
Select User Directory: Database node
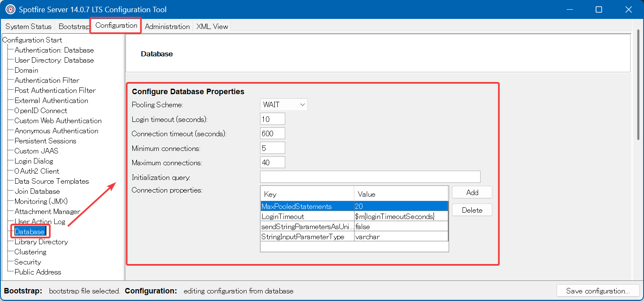click(54, 60)
